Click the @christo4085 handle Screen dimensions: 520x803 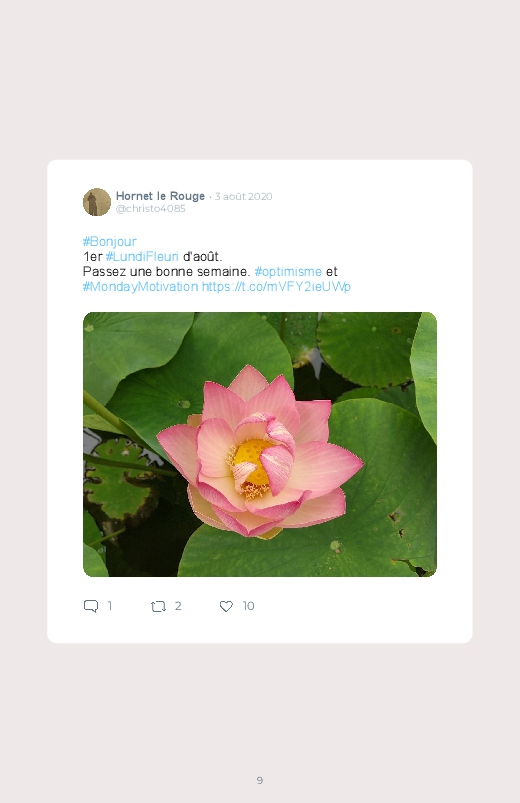point(151,208)
